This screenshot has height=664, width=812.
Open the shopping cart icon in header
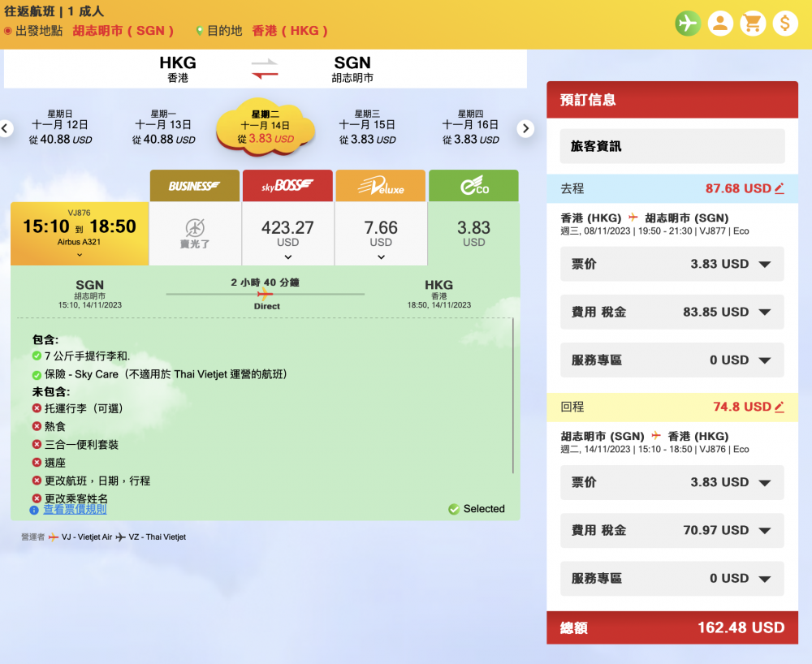[x=753, y=24]
